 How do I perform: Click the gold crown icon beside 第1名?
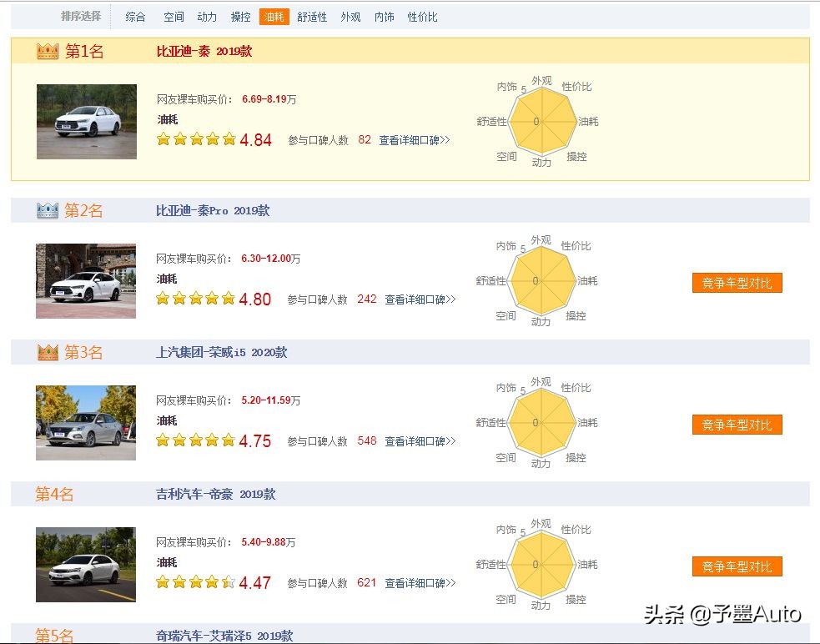tap(46, 50)
